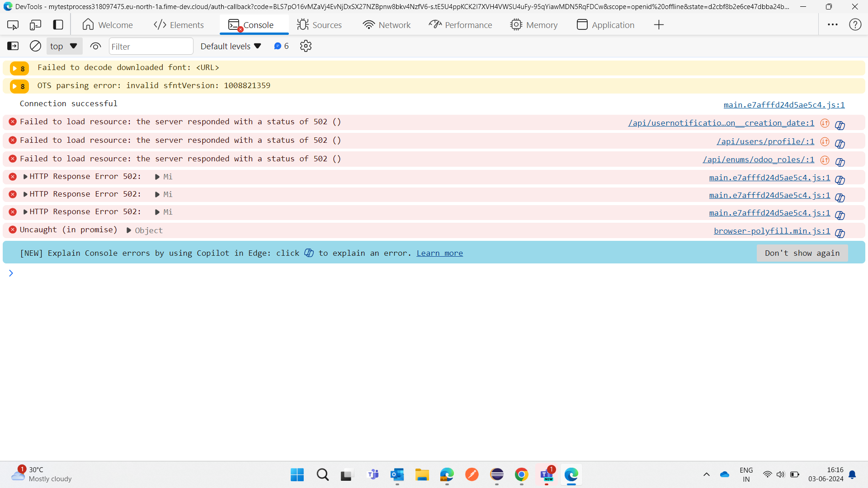Open Console settings gear icon
This screenshot has height=488, width=868.
pos(306,46)
